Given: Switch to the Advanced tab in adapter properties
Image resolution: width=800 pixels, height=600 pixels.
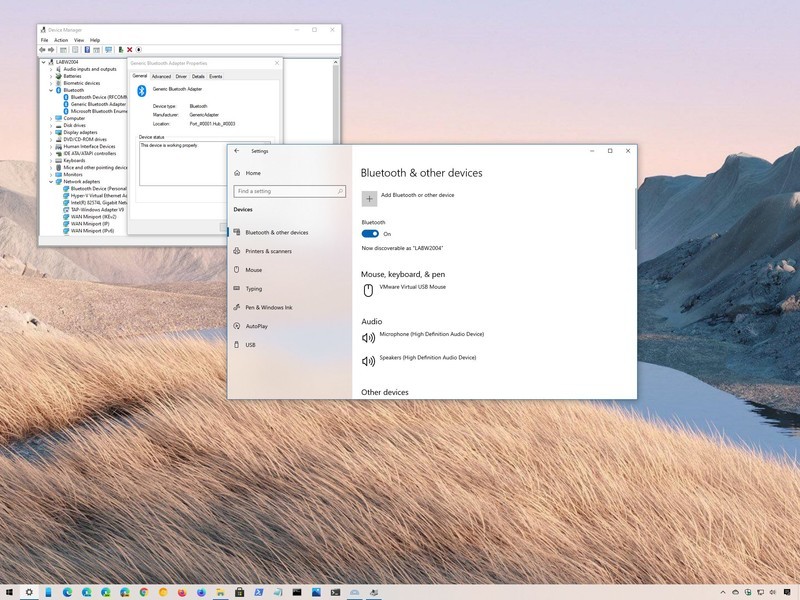Looking at the screenshot, I should (161, 77).
